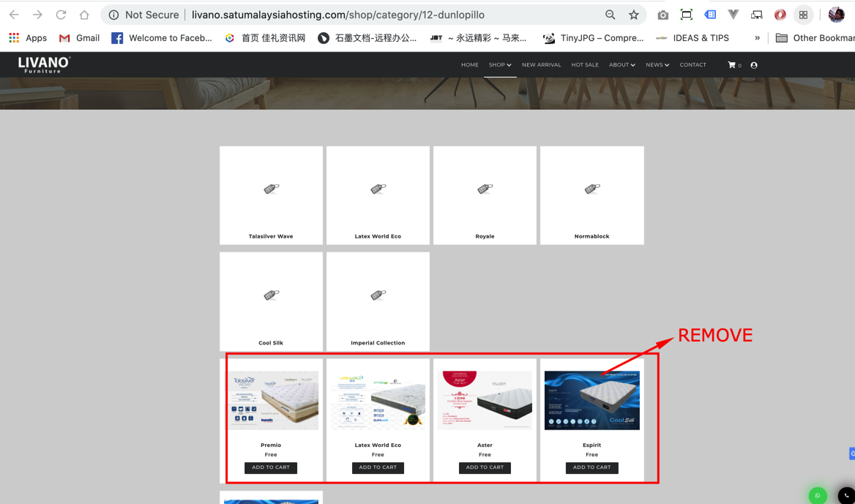855x504 pixels.
Task: Open the Royale category card
Action: pyautogui.click(x=485, y=195)
